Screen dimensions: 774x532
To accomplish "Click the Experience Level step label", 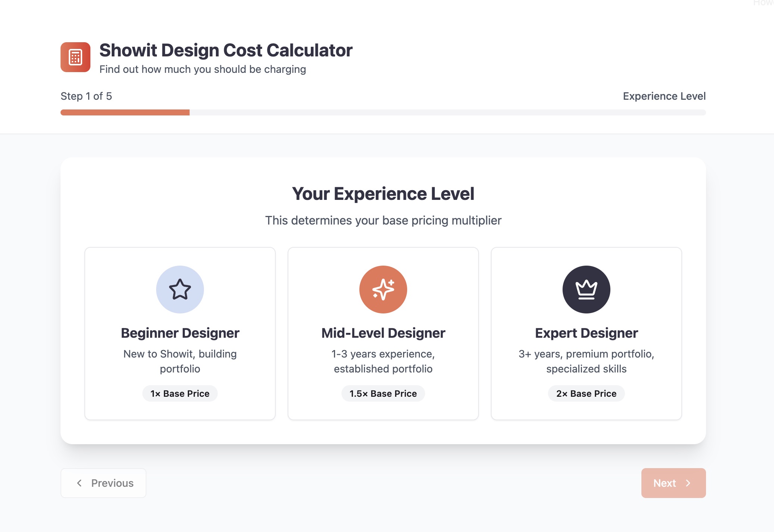I will 664,96.
